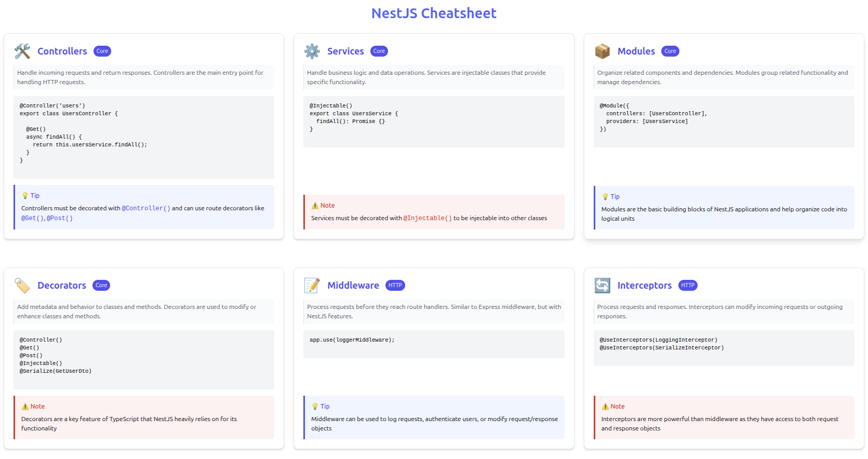Click 'app.use(loggerMiddleware);' code line
Screen dimensions: 868x459
[352, 340]
